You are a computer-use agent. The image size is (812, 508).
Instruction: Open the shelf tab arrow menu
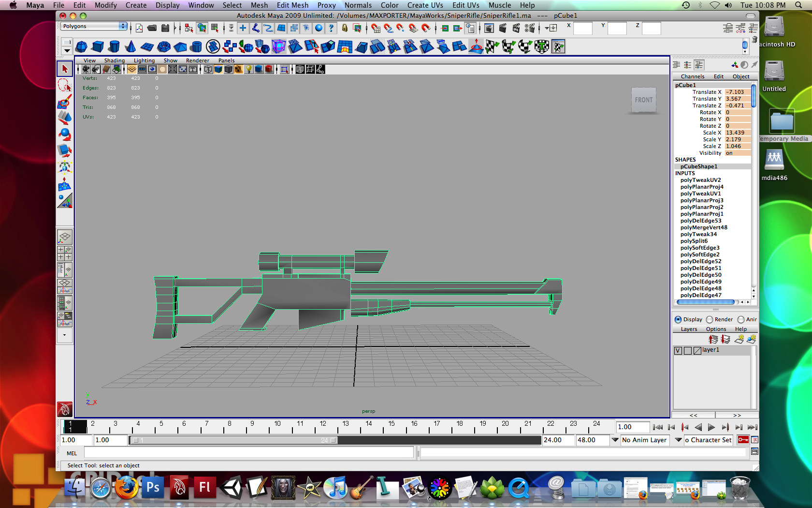click(67, 50)
